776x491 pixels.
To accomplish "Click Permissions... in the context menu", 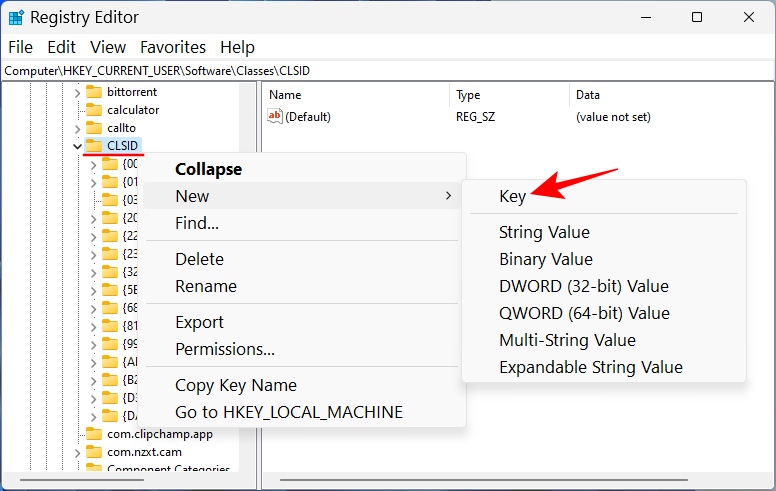I will pos(225,349).
